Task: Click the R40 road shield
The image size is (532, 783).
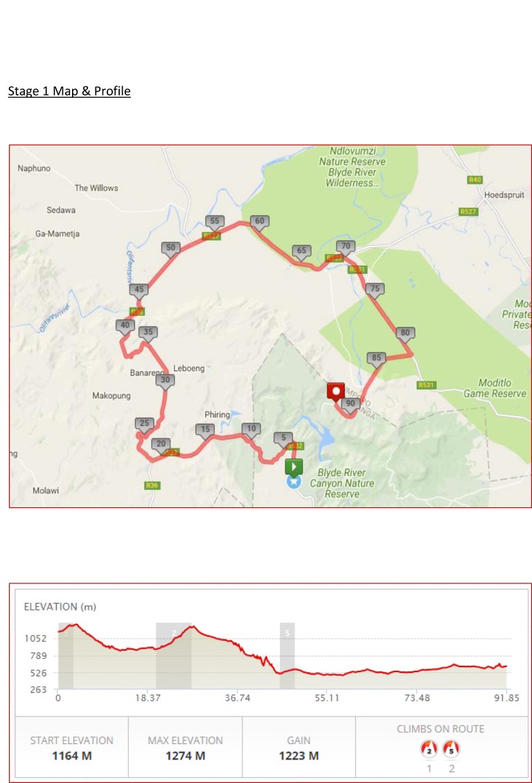Action: [x=475, y=179]
